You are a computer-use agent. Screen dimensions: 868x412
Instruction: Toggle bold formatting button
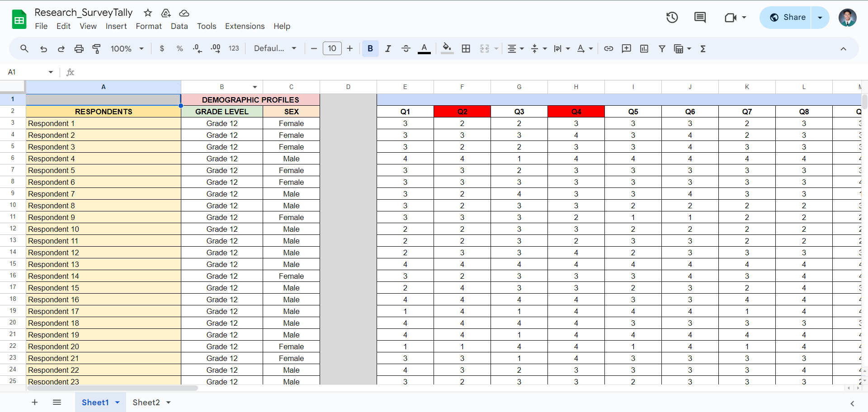pos(370,48)
